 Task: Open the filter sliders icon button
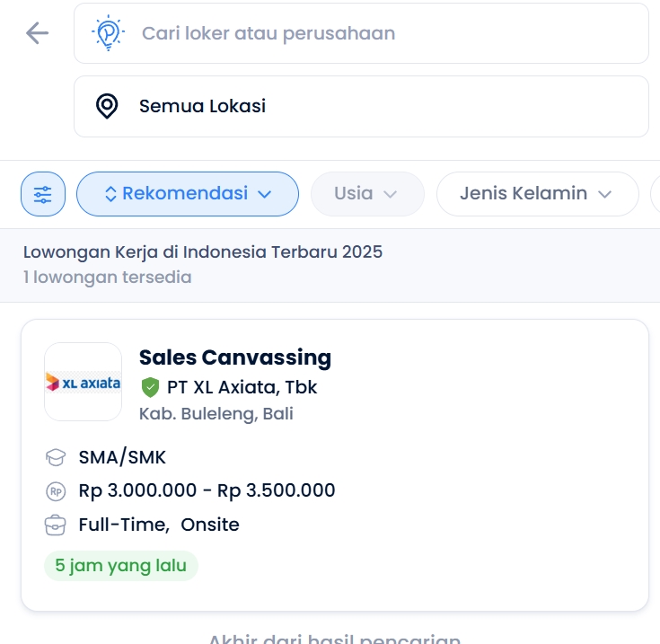[x=43, y=194]
